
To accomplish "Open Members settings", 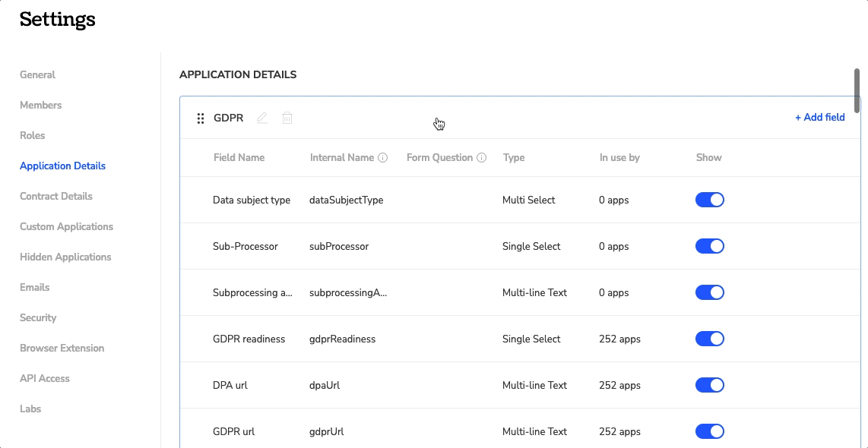I will click(x=41, y=105).
